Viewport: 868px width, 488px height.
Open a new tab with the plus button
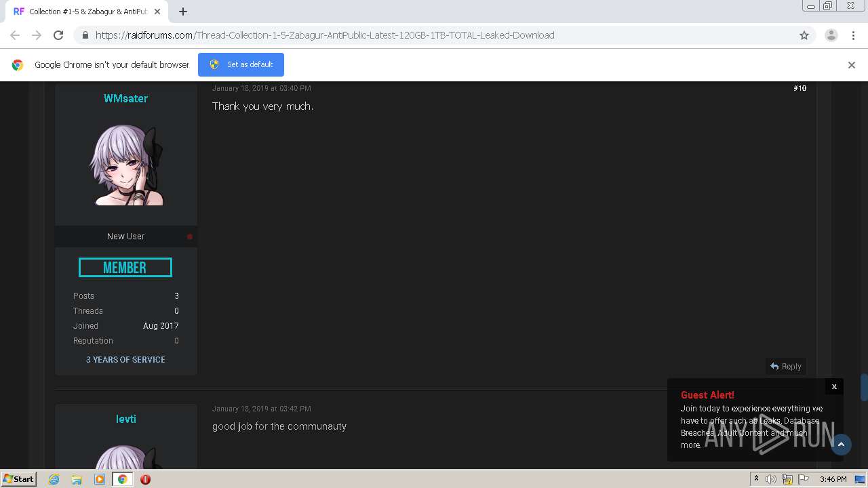point(183,12)
